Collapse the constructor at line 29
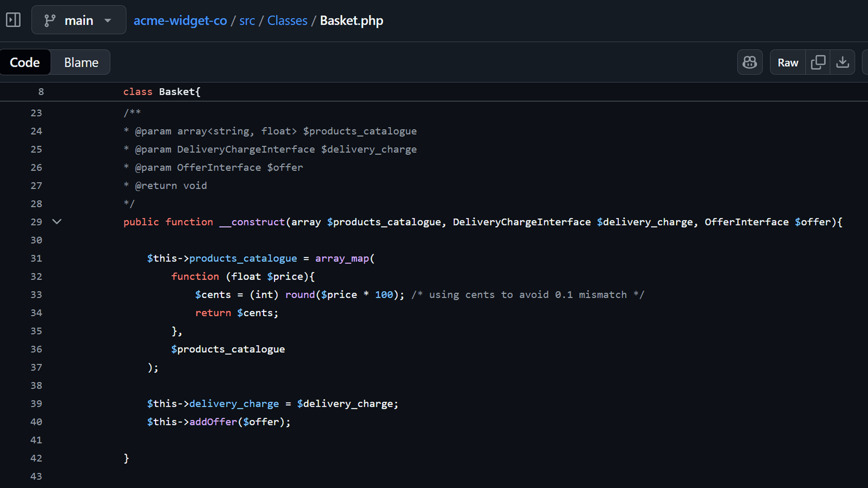The width and height of the screenshot is (868, 488). [x=57, y=222]
